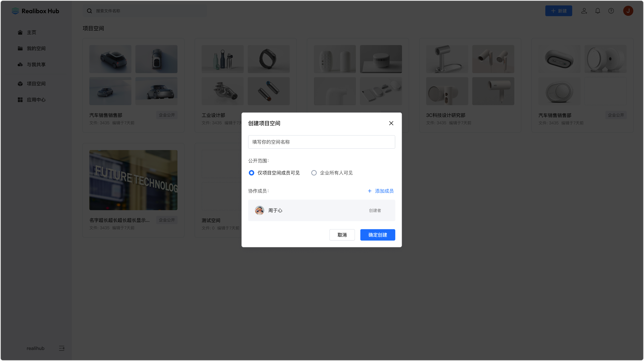The image size is (644, 361).
Task: Click 周于心 member avatar
Action: [x=259, y=210]
